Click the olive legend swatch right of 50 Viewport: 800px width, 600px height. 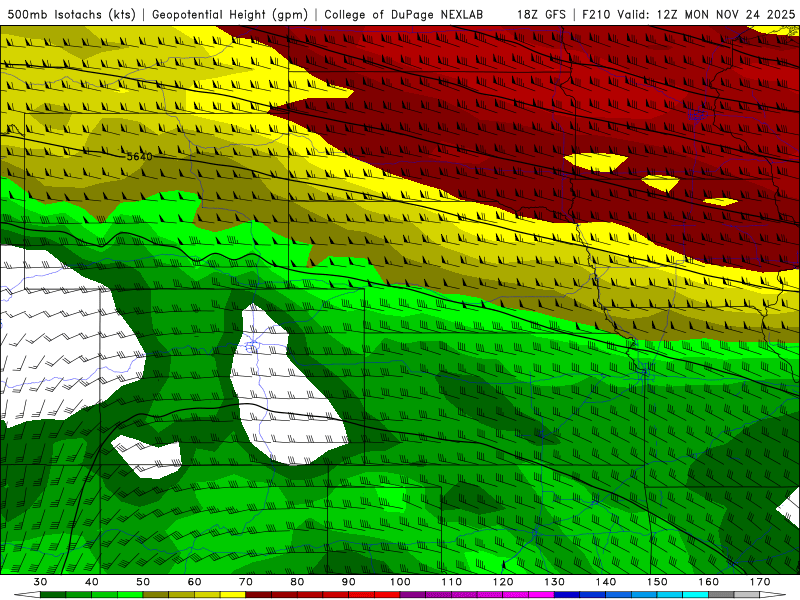(x=156, y=595)
